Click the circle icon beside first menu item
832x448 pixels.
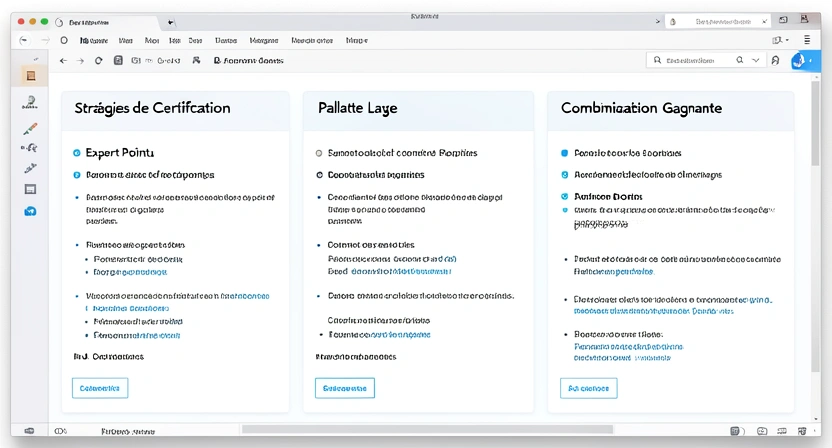pyautogui.click(x=64, y=40)
